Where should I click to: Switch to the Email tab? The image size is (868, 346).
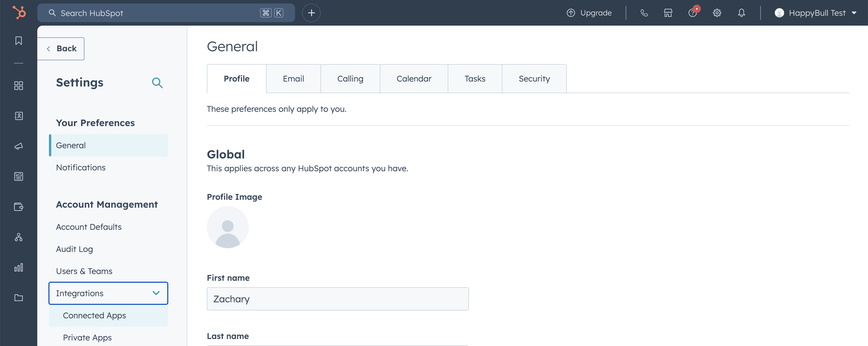(293, 79)
